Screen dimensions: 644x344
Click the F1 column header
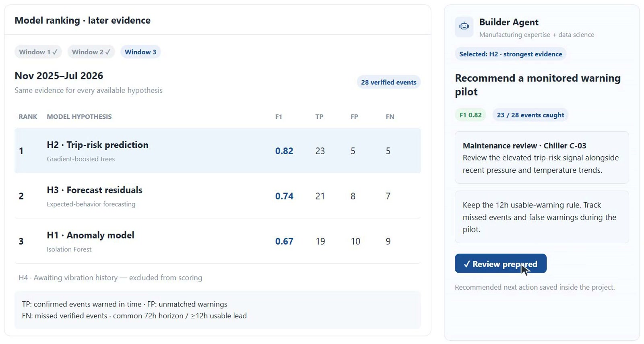point(279,117)
